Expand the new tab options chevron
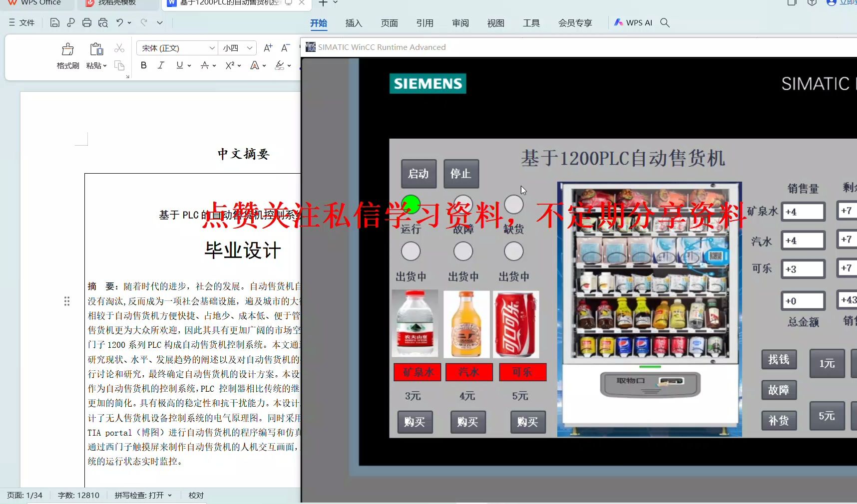 pos(336,3)
